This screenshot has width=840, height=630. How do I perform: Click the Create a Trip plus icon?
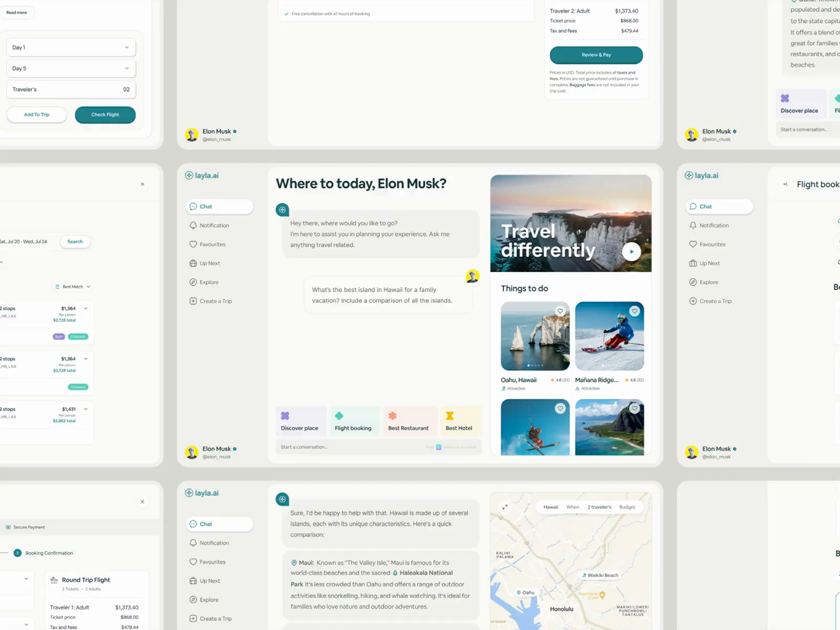(x=193, y=301)
